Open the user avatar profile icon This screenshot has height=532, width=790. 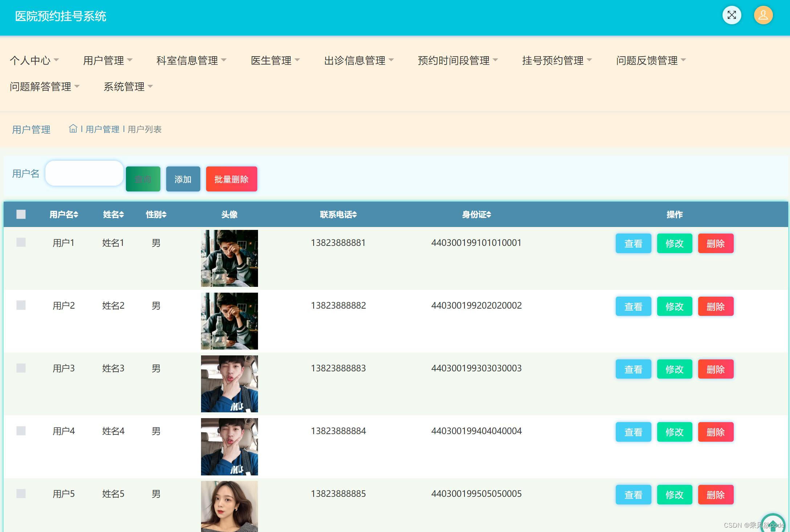(763, 15)
